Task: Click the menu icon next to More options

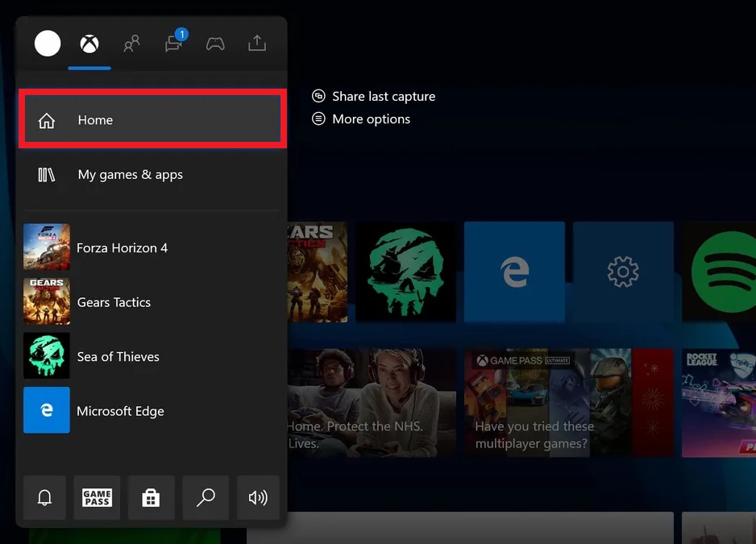Action: (318, 118)
